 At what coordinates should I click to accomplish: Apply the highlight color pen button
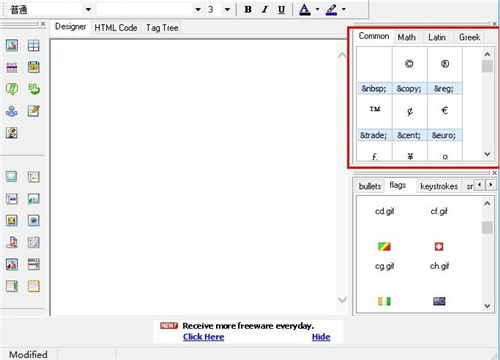[x=332, y=10]
